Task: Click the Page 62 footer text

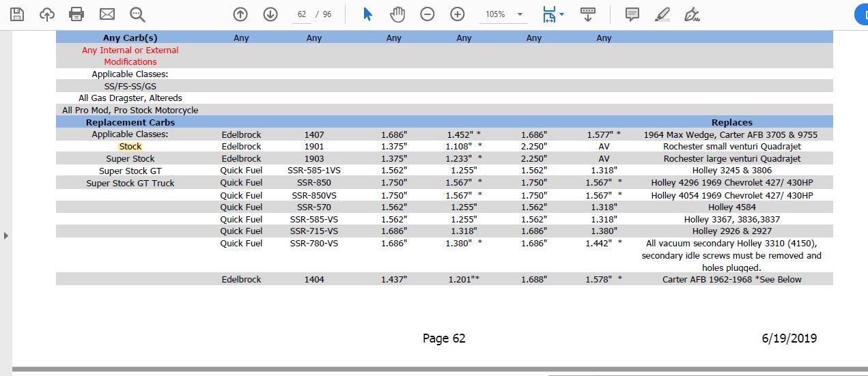Action: tap(444, 338)
